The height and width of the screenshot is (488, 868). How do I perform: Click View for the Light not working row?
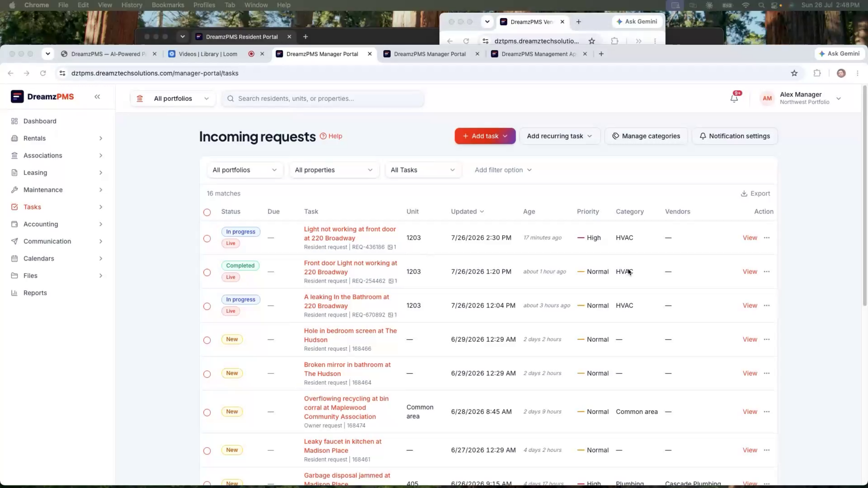click(x=750, y=237)
